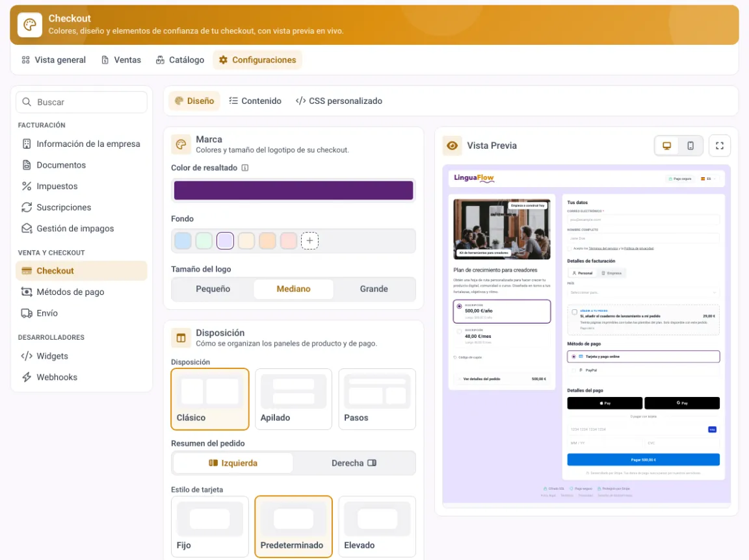749x560 pixels.
Task: Click the document icon beside Documentos
Action: (27, 165)
